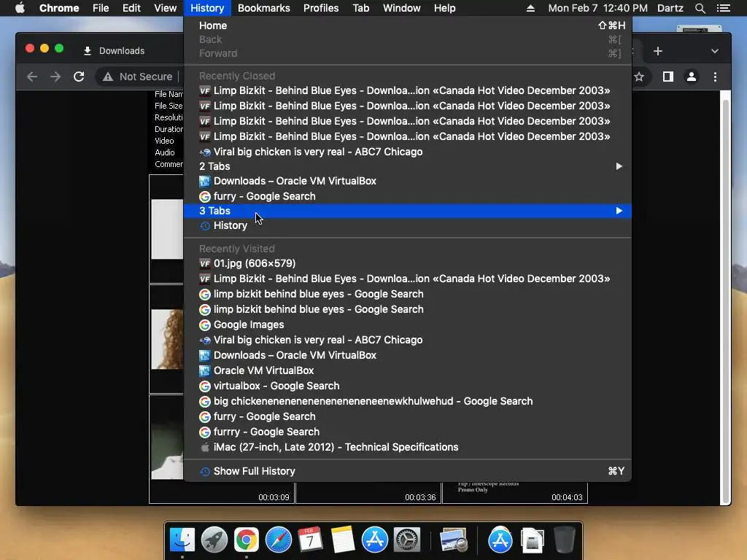Open Limp Bizkit page under Recently Visited
747x560 pixels.
407,279
